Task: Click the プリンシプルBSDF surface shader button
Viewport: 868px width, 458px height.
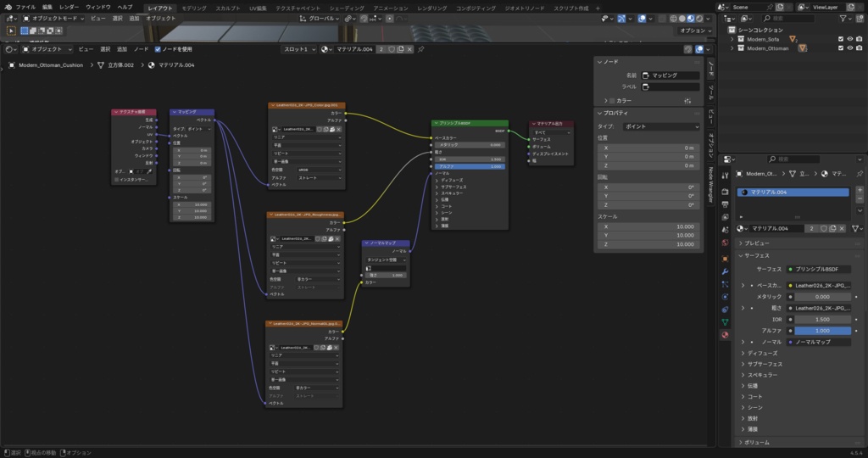Action: pyautogui.click(x=818, y=269)
